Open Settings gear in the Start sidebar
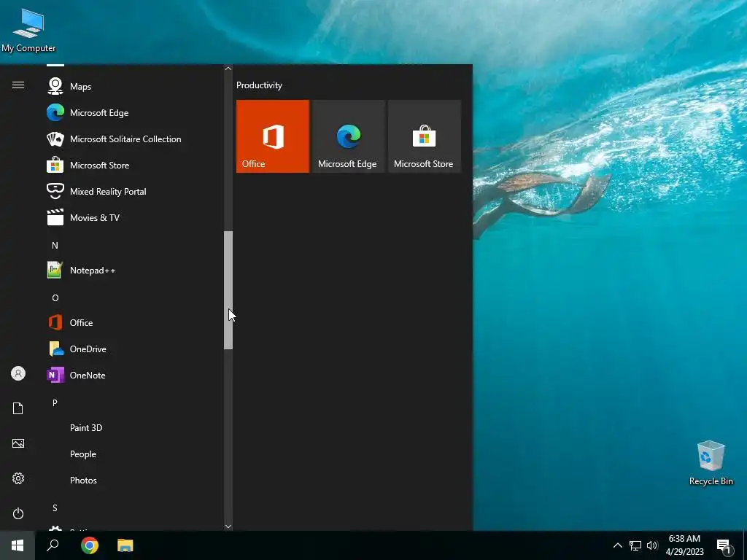The height and width of the screenshot is (560, 747). tap(18, 478)
